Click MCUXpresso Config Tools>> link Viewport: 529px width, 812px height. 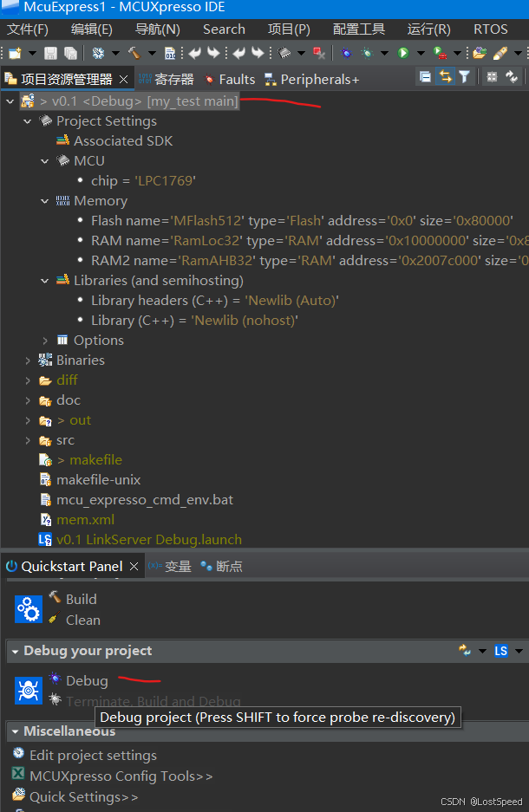pyautogui.click(x=121, y=776)
